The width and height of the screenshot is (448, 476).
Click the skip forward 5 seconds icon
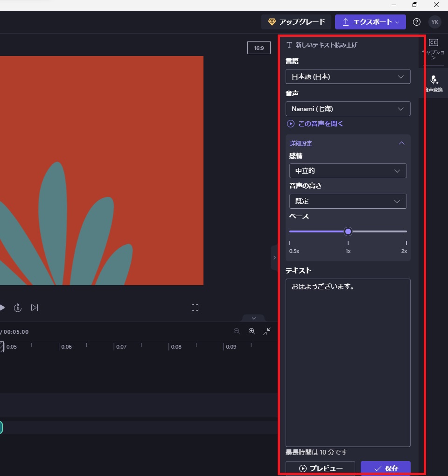18,308
